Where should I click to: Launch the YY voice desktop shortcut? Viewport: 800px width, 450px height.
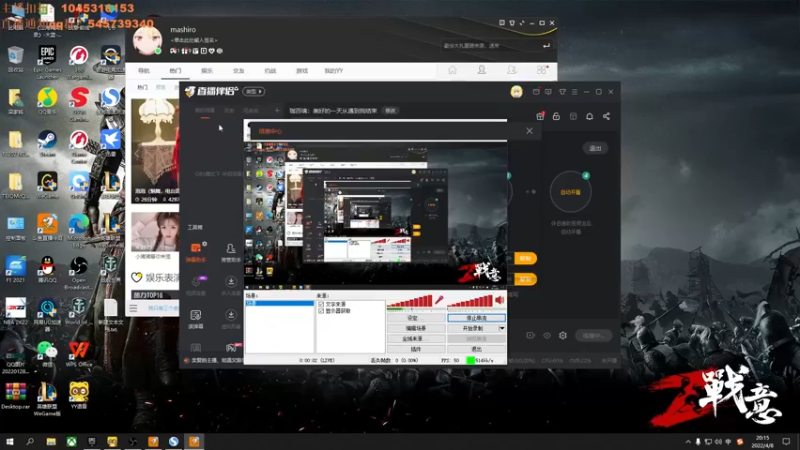79,396
